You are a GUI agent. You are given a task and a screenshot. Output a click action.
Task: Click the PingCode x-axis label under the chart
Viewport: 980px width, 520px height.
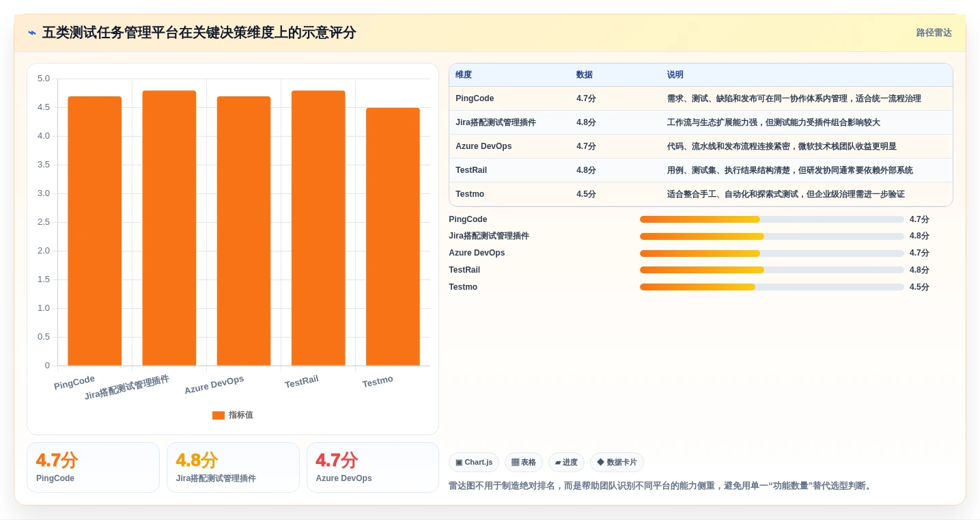click(74, 383)
